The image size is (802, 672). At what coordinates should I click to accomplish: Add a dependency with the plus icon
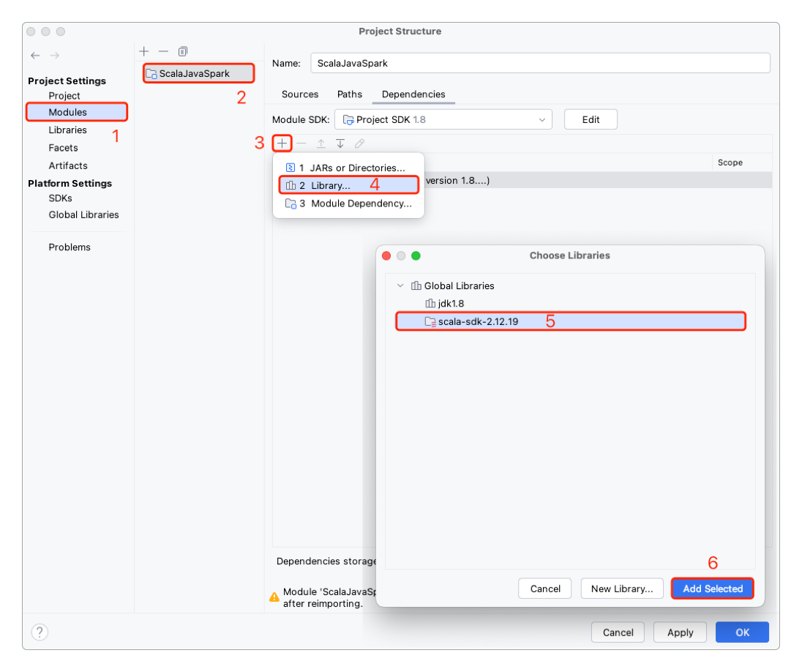pyautogui.click(x=282, y=143)
